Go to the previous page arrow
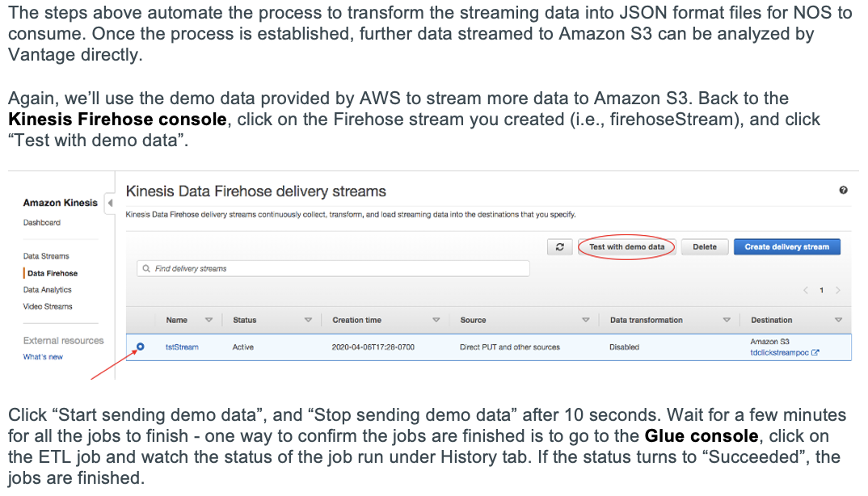Viewport: 868px width, 496px height. tap(806, 290)
